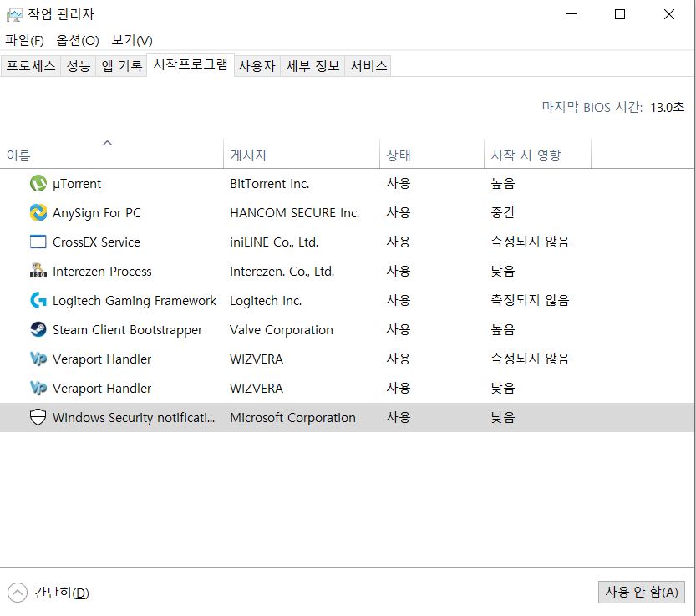This screenshot has height=616, width=696.
Task: Click the Steam Client Bootstrapper icon
Action: click(38, 329)
